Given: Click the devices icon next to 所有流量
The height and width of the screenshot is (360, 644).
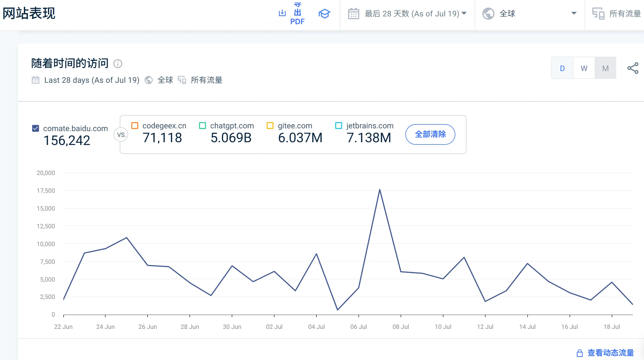Looking at the screenshot, I should (x=598, y=14).
